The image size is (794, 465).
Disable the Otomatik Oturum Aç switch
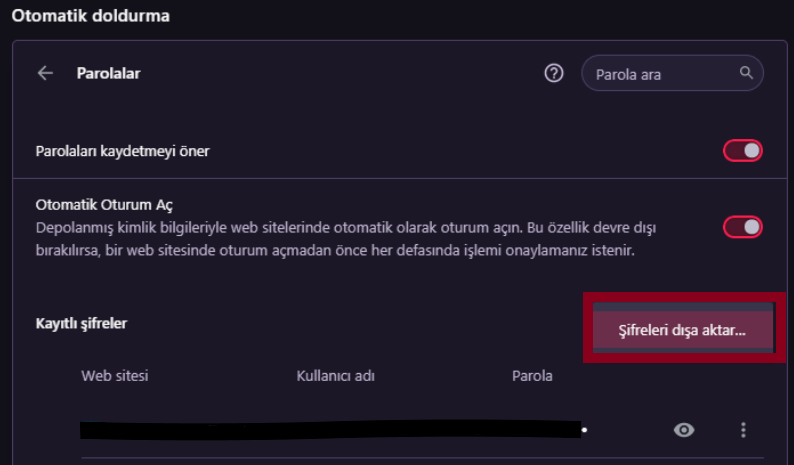pyautogui.click(x=743, y=227)
